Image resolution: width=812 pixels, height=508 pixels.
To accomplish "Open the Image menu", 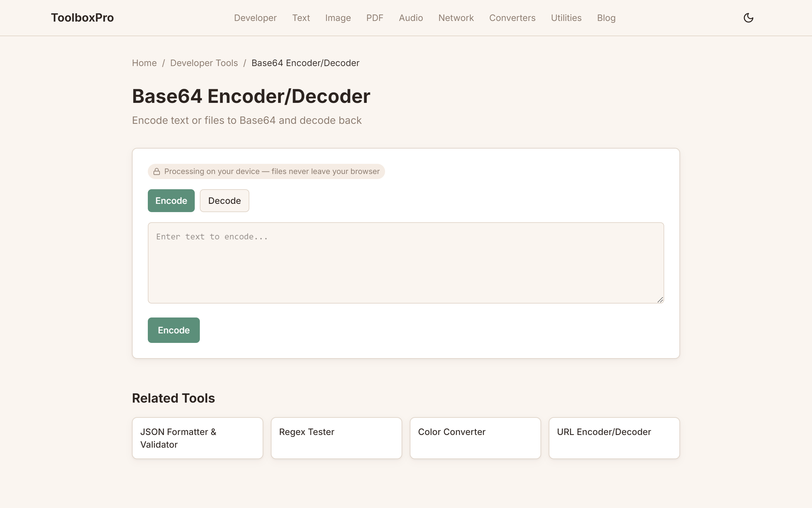I will pos(338,18).
